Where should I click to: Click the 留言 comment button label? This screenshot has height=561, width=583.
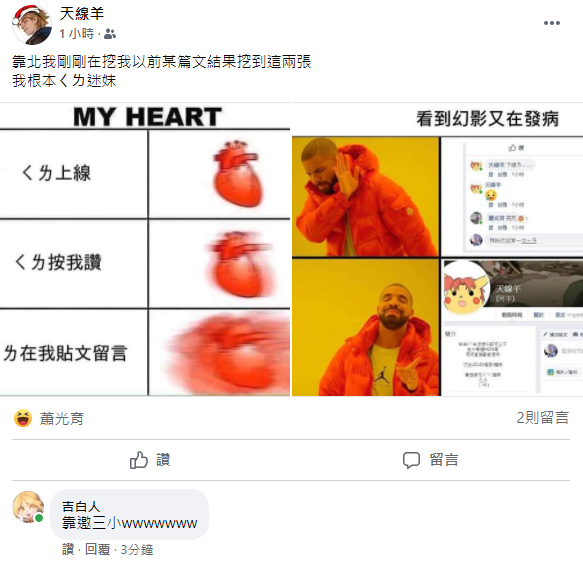444,460
